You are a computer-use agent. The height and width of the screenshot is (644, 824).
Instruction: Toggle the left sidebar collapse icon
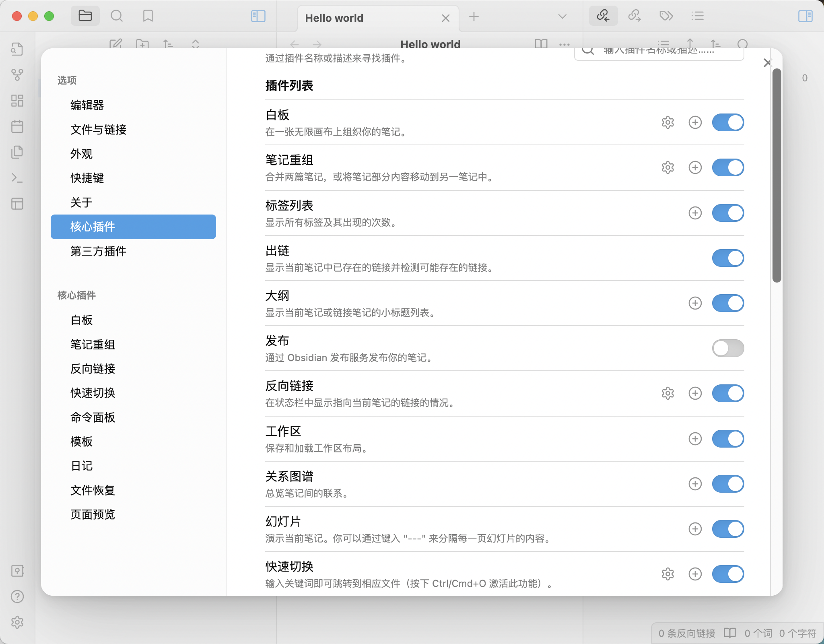[258, 16]
